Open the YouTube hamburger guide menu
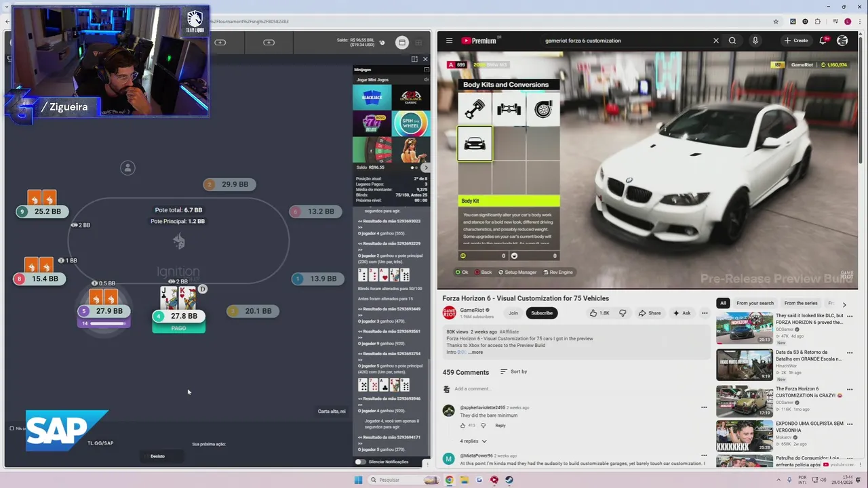 pos(449,41)
